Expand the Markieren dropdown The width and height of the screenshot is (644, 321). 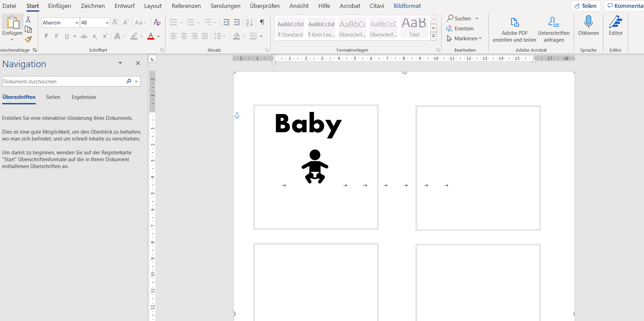point(480,38)
